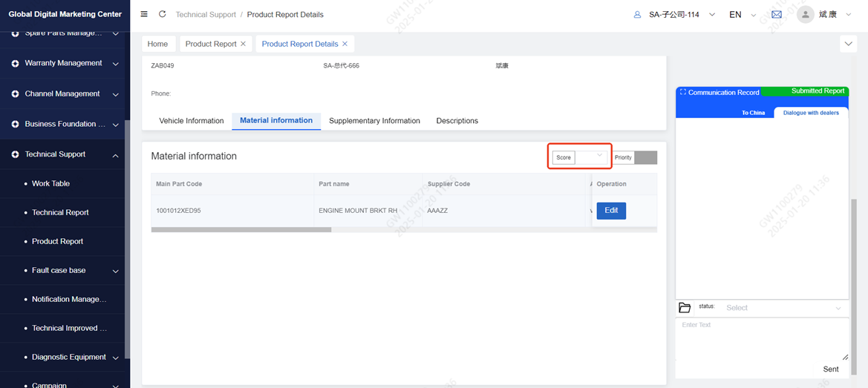This screenshot has height=388, width=868.
Task: Click the horizontal table scrollbar
Action: click(241, 230)
